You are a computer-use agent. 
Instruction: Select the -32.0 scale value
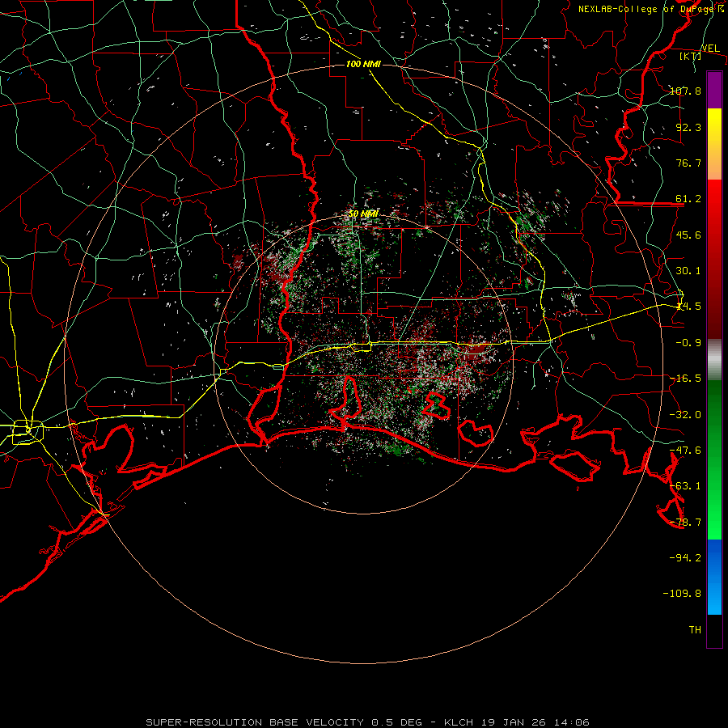tap(685, 415)
